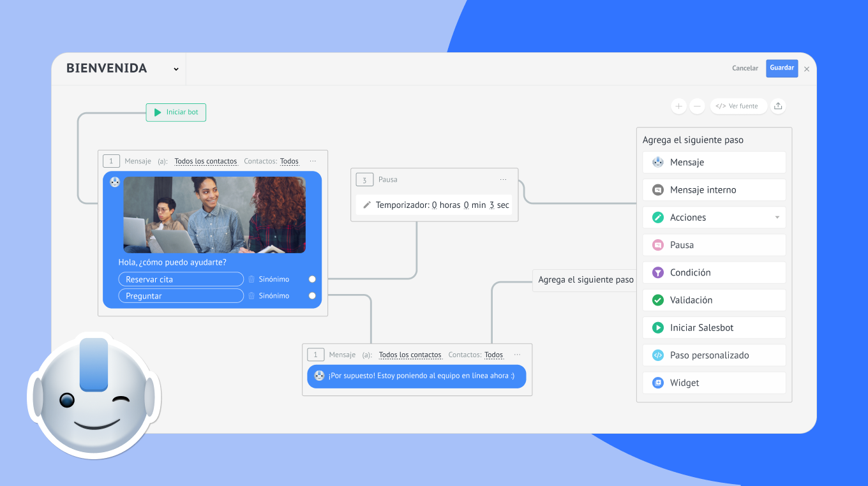Delete the Preguntar button via trash icon

coord(251,296)
